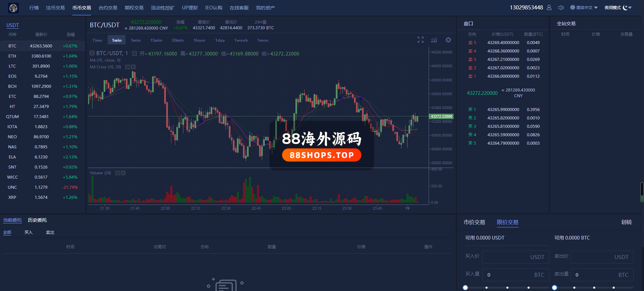This screenshot has height=291, width=644.
Task: Open MA Cross indicator settings gear
Action: [x=128, y=67]
